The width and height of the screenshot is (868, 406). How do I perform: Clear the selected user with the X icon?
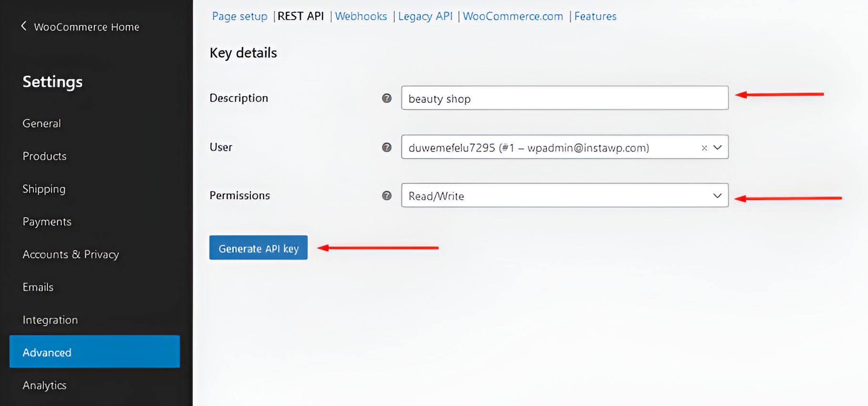tap(704, 148)
